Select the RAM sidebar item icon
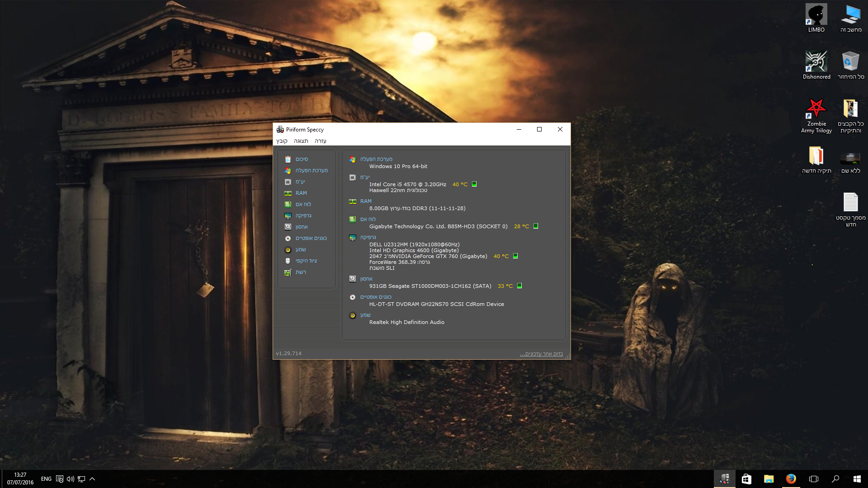Image resolution: width=868 pixels, height=488 pixels. click(288, 193)
